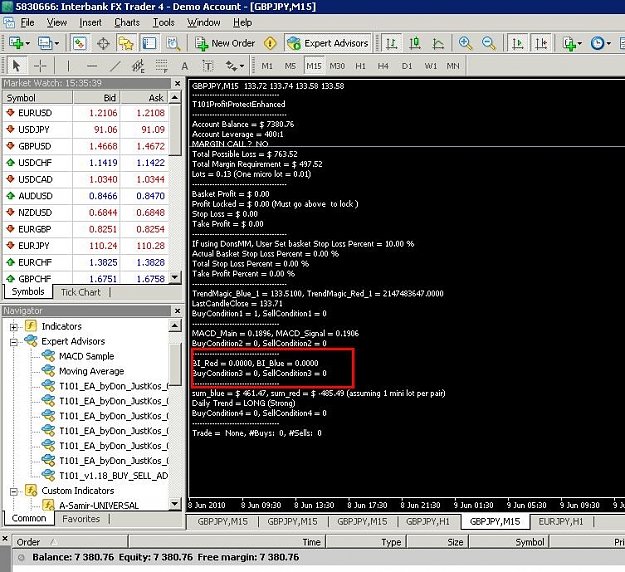Toggle the Data Window crosshair-target icon

coord(103,43)
